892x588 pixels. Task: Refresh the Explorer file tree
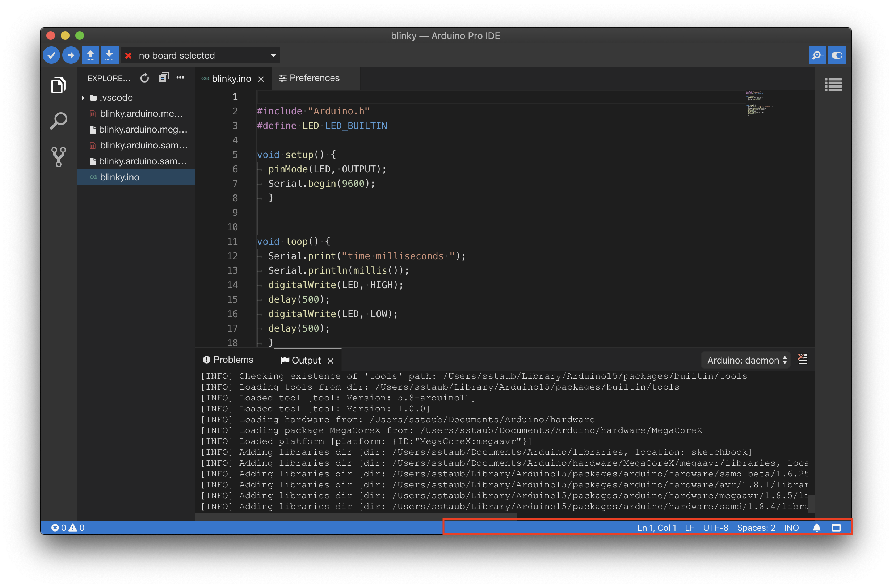[145, 78]
